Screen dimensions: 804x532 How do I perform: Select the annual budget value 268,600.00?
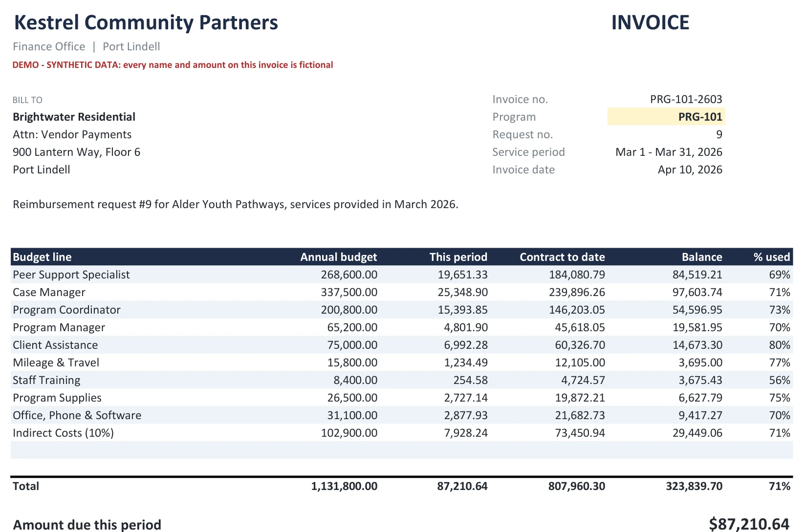[349, 275]
